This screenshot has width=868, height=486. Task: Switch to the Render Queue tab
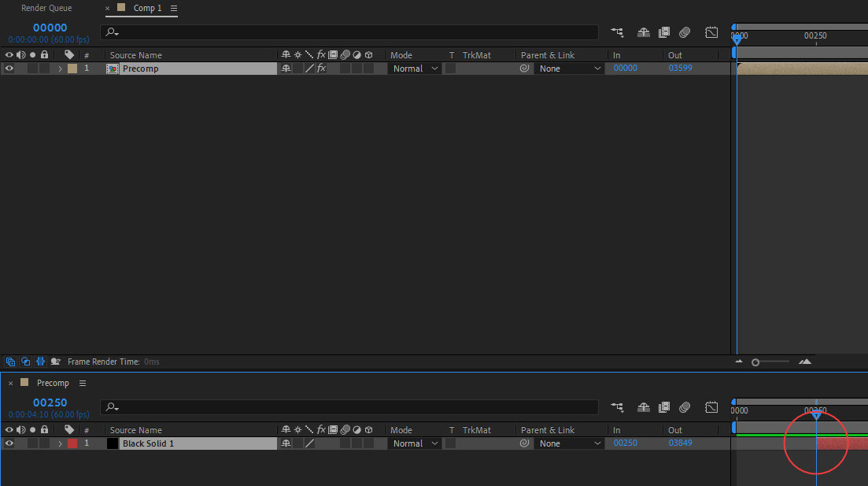pos(46,8)
